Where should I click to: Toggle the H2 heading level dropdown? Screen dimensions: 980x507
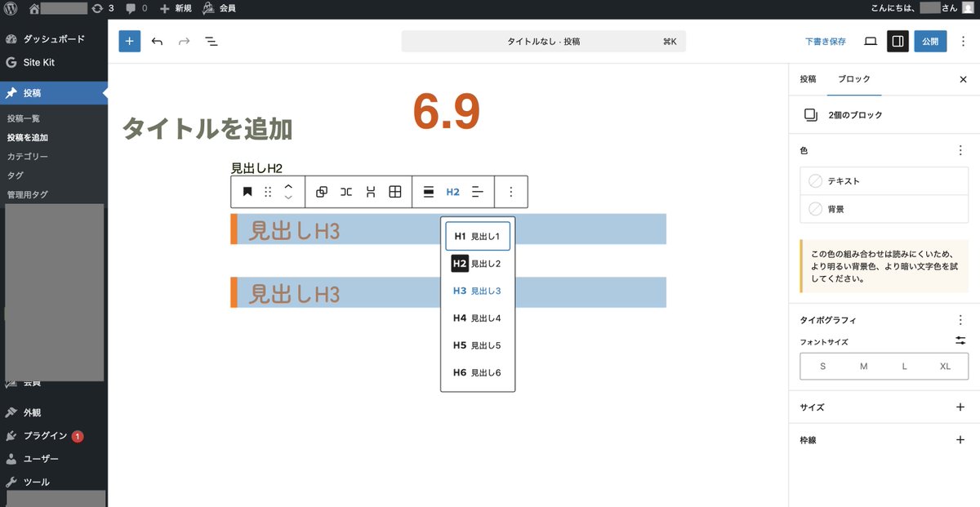453,192
